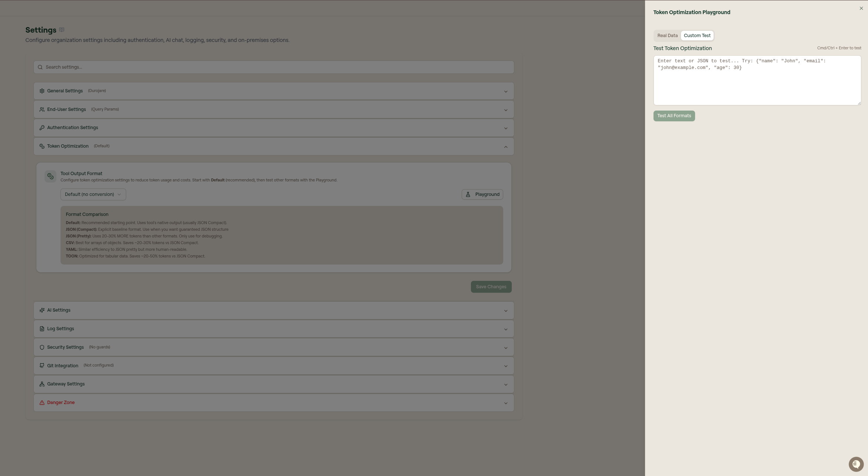
Task: Click the (No guards) label
Action: click(99, 347)
